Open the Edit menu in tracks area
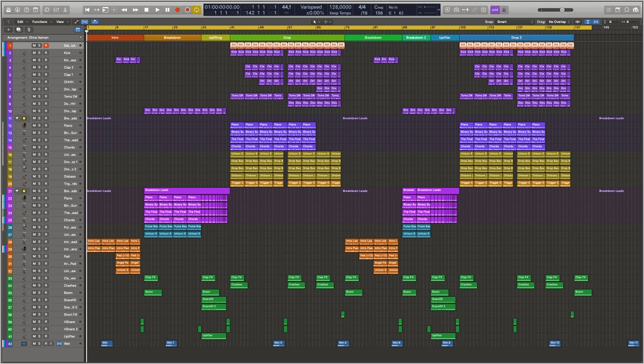This screenshot has height=364, width=644. [x=23, y=22]
